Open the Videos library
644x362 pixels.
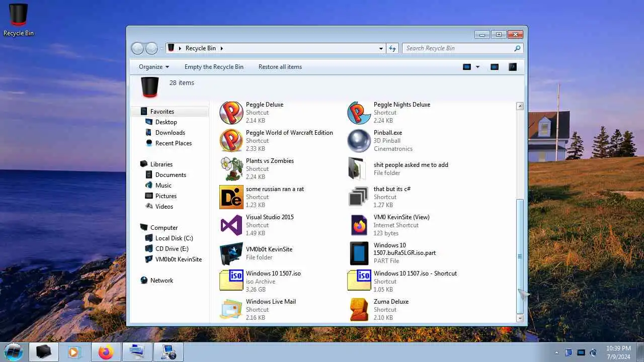159,207
